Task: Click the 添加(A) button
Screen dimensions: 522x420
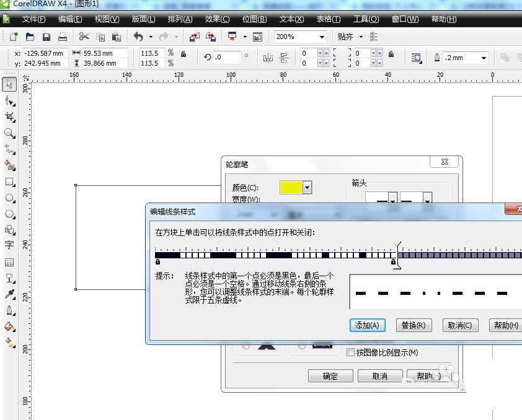Action: (368, 325)
